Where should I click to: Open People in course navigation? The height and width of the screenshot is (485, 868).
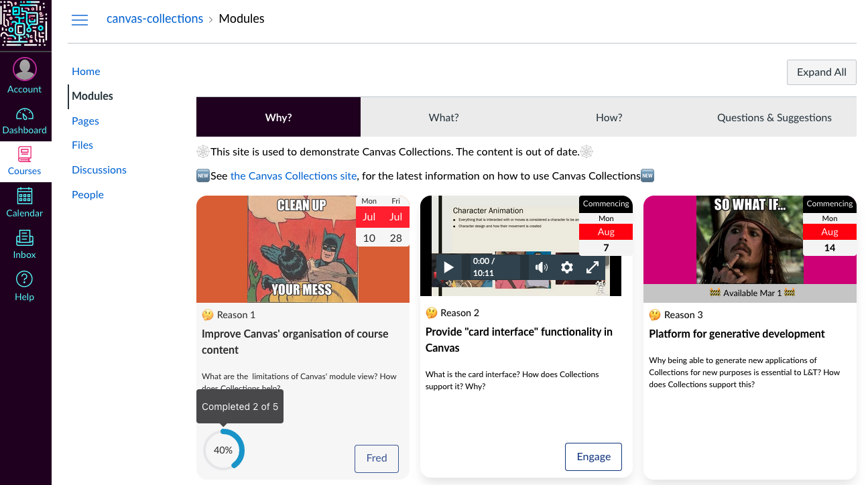pos(88,194)
